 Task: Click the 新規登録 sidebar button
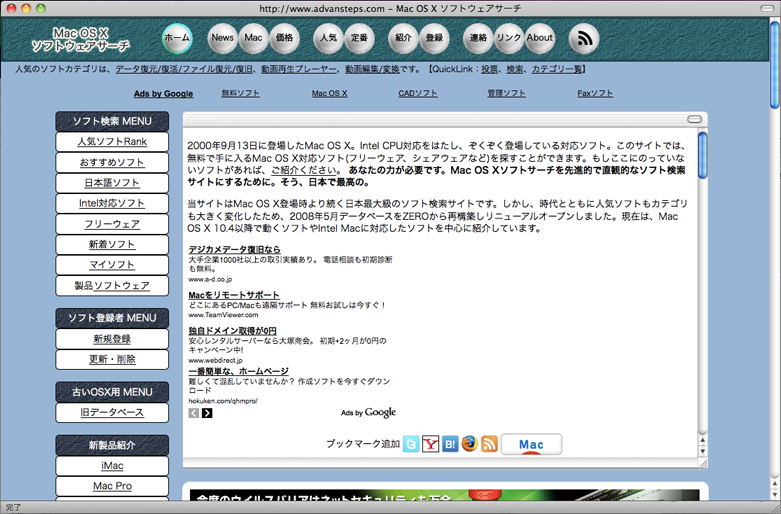(112, 339)
